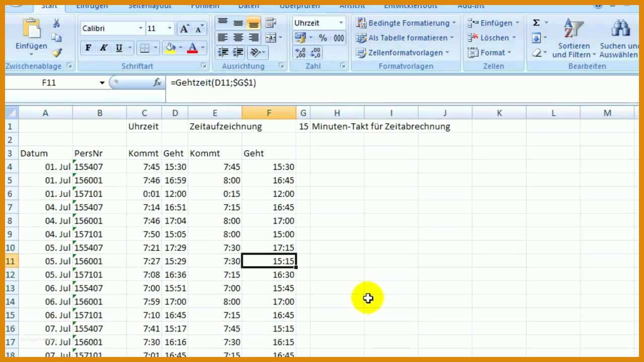Activate the format painter brush
The width and height of the screenshot is (644, 362).
point(56,52)
